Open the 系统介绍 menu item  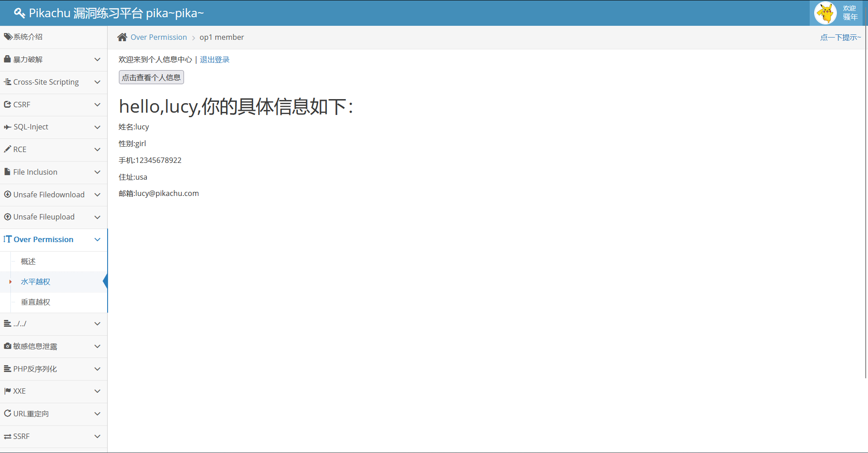(x=53, y=37)
